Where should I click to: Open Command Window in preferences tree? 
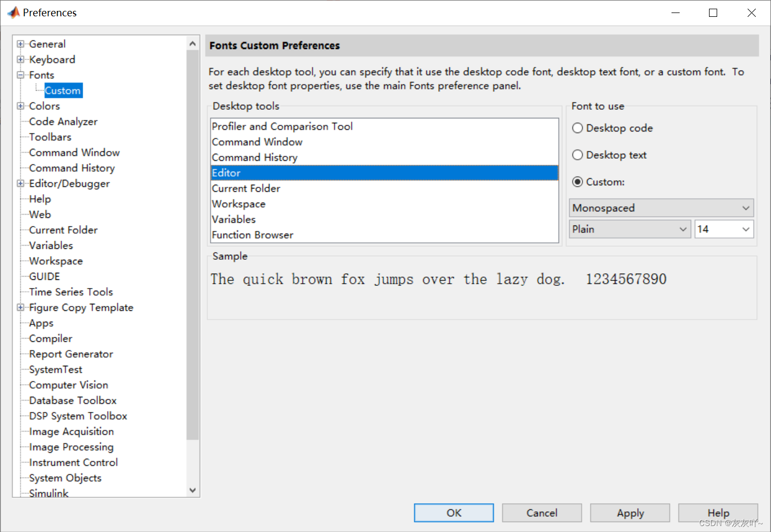point(74,153)
